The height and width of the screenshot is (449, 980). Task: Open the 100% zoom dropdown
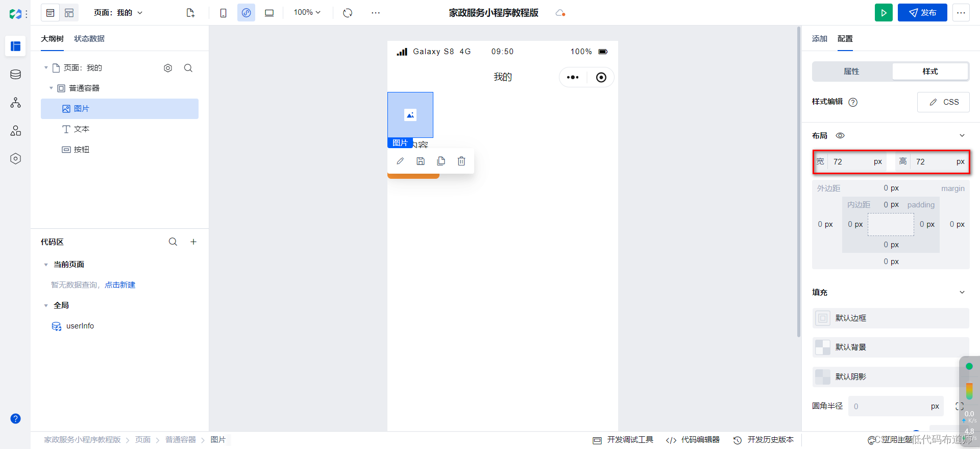click(307, 12)
